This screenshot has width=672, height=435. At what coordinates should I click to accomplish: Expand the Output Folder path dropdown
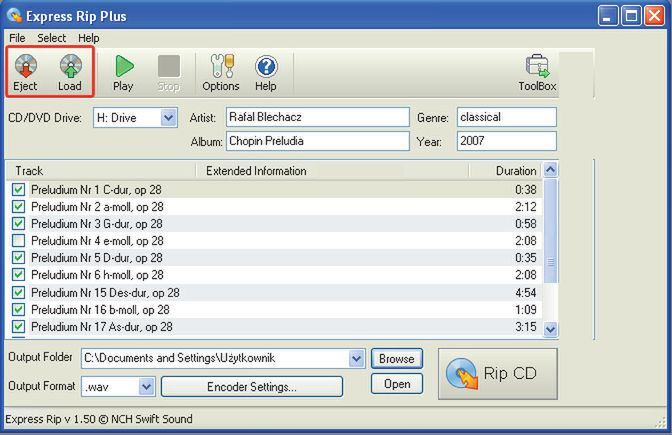(356, 358)
